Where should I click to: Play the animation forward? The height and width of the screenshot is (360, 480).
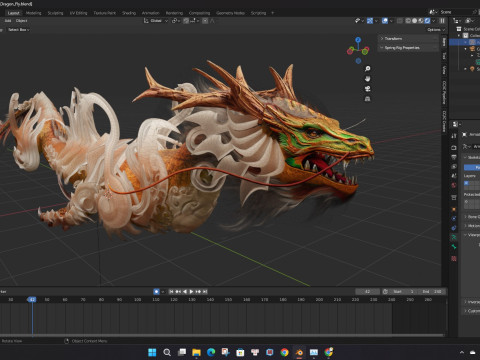192,292
